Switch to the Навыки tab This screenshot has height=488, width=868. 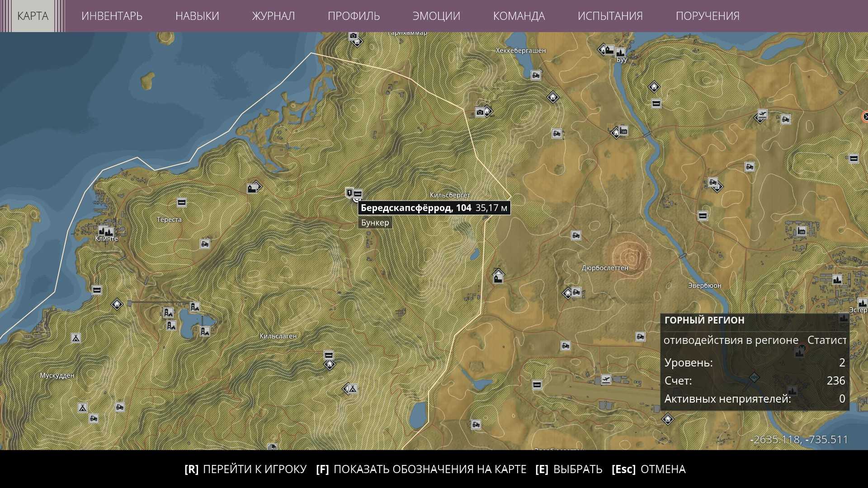point(197,16)
